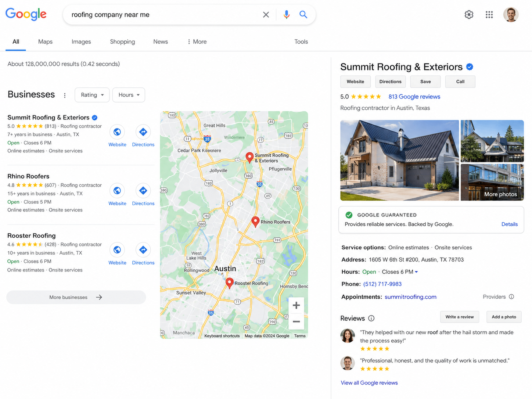Open summitroofing.com appointments link
Viewport: 532px width, 399px height.
[410, 297]
